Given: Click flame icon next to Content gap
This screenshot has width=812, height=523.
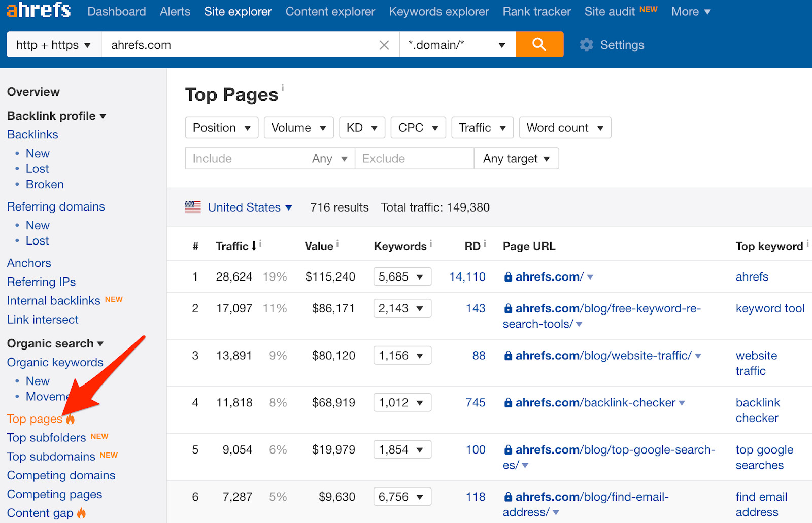Looking at the screenshot, I should pyautogui.click(x=82, y=513).
